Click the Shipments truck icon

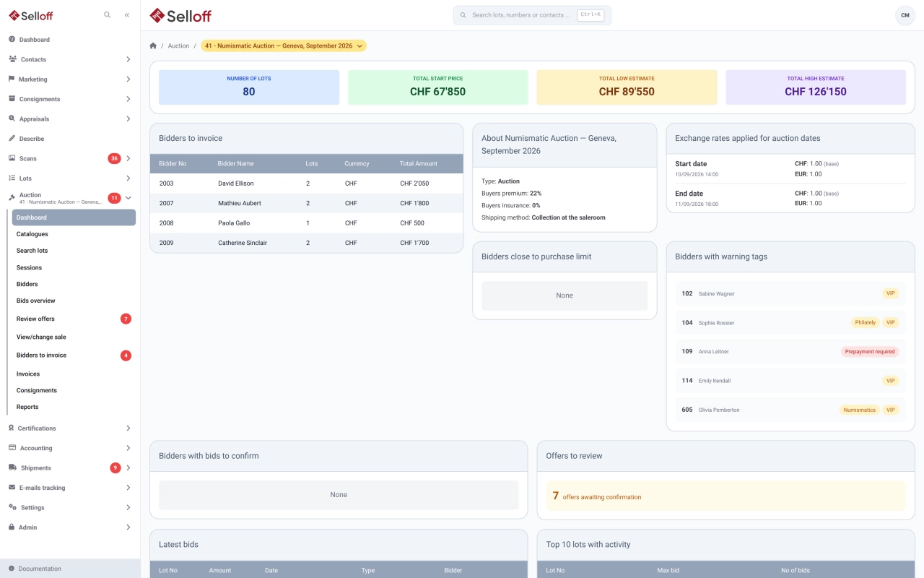(x=12, y=467)
